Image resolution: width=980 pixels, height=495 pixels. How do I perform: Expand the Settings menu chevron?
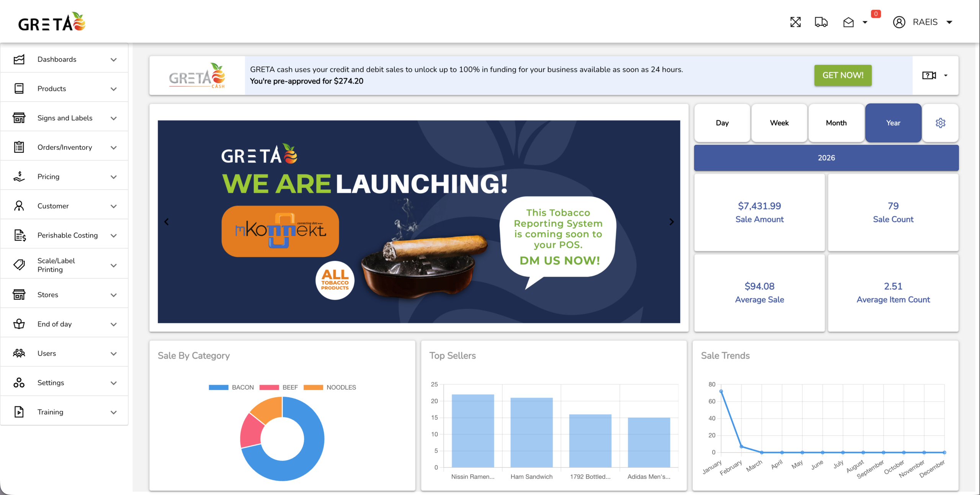[114, 383]
